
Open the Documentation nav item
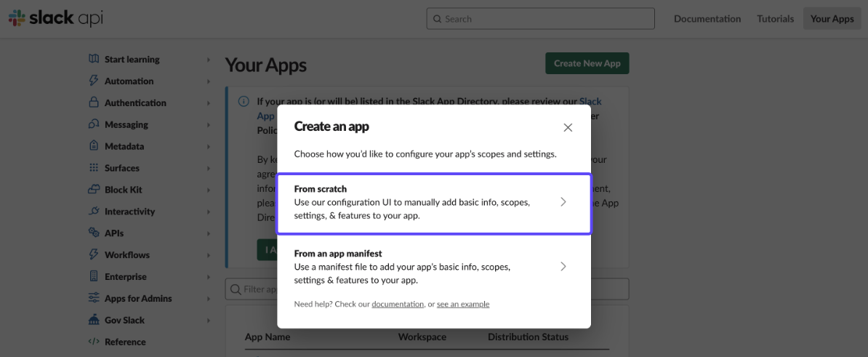click(x=707, y=19)
